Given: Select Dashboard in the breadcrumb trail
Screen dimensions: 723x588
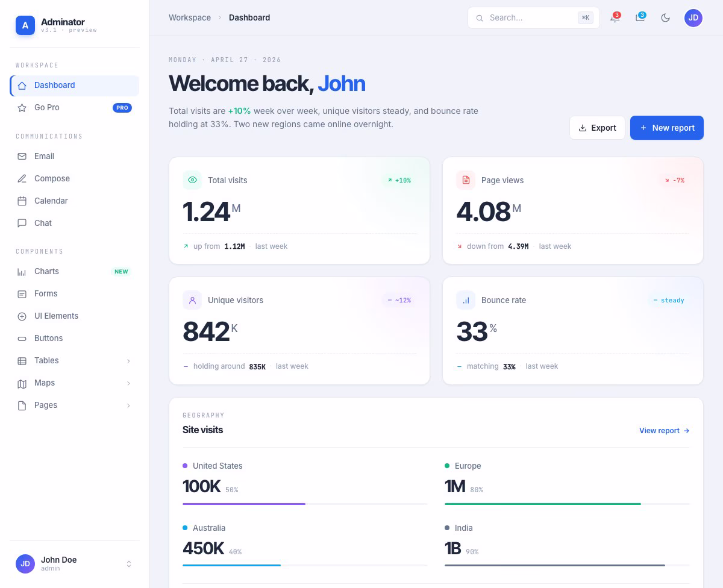Looking at the screenshot, I should point(249,17).
